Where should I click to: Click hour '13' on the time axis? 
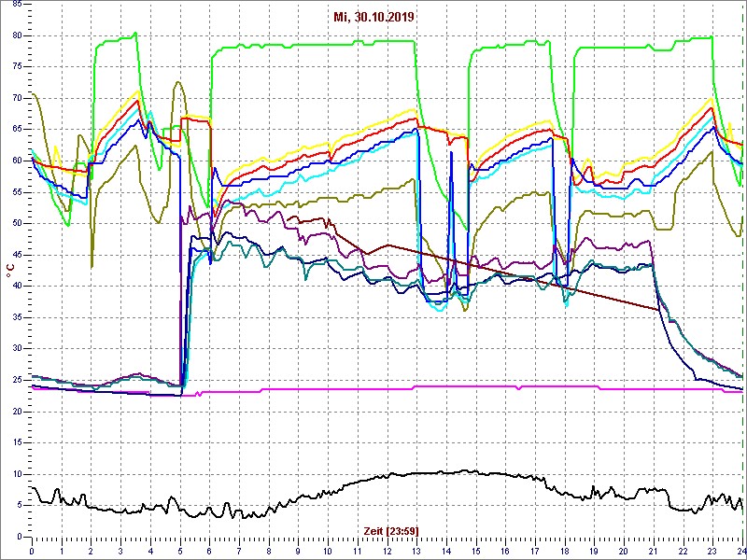point(416,549)
